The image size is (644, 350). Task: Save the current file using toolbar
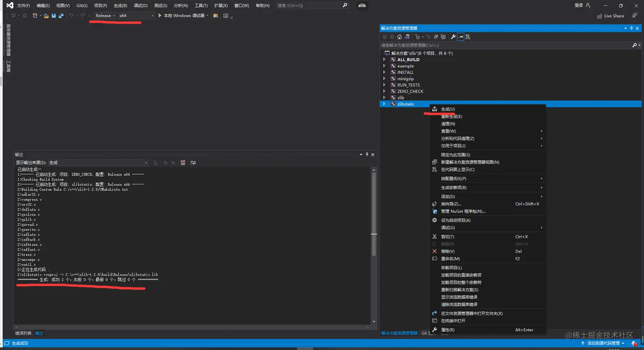pyautogui.click(x=54, y=16)
